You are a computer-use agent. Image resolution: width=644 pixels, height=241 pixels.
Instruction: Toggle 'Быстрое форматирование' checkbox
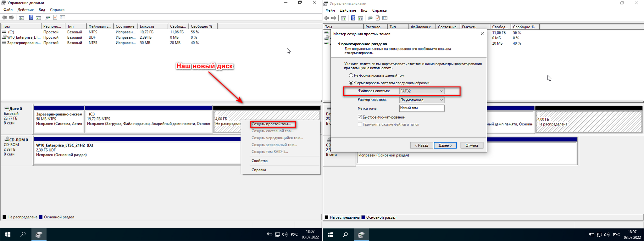pyautogui.click(x=360, y=117)
